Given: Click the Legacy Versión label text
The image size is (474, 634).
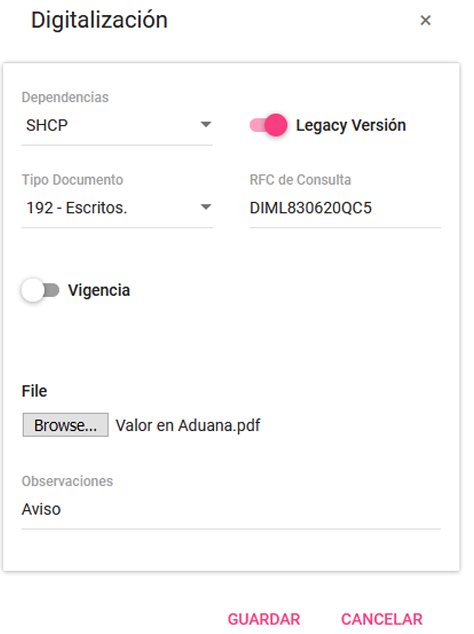Looking at the screenshot, I should (x=351, y=125).
